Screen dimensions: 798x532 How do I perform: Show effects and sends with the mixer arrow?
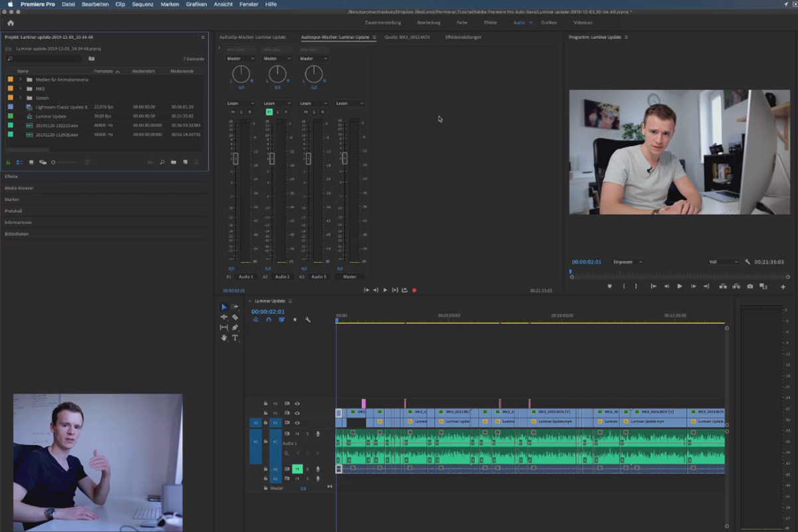point(220,49)
